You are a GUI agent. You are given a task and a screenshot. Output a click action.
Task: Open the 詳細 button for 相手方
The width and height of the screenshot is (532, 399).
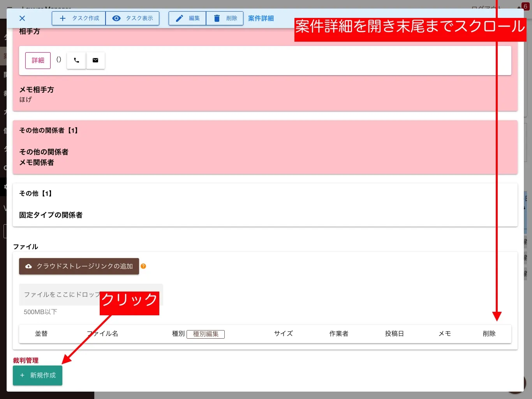(38, 60)
